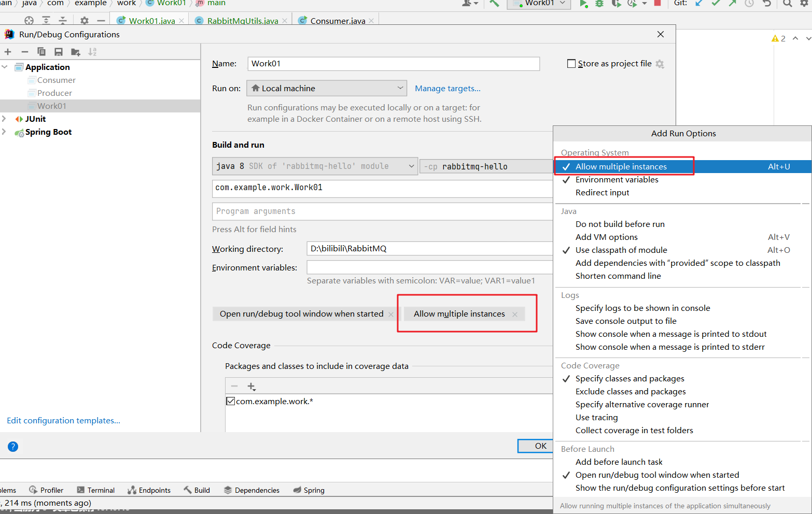812x514 pixels.
Task: Select Do not build before run
Action: [682, 224]
